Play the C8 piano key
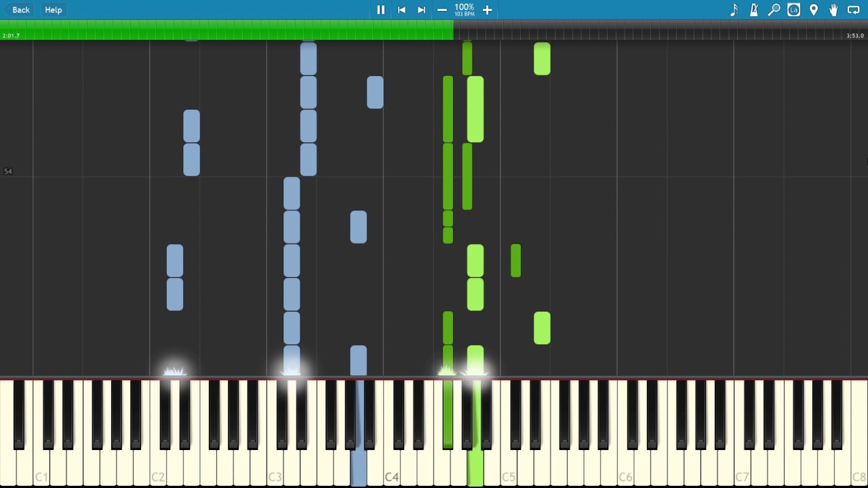Image resolution: width=868 pixels, height=488 pixels. click(x=859, y=468)
